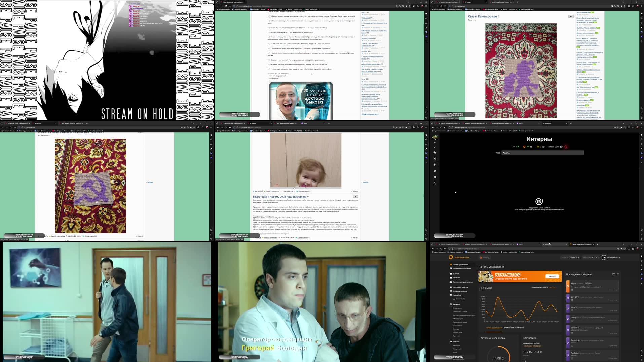Click the back arrow in Интерны sidebar
The image size is (644, 362).
tap(435, 143)
